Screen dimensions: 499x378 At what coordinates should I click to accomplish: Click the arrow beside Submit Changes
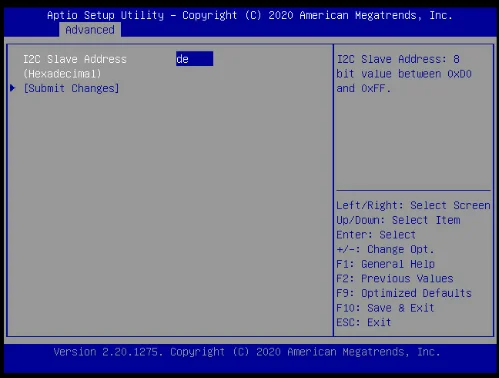click(13, 88)
